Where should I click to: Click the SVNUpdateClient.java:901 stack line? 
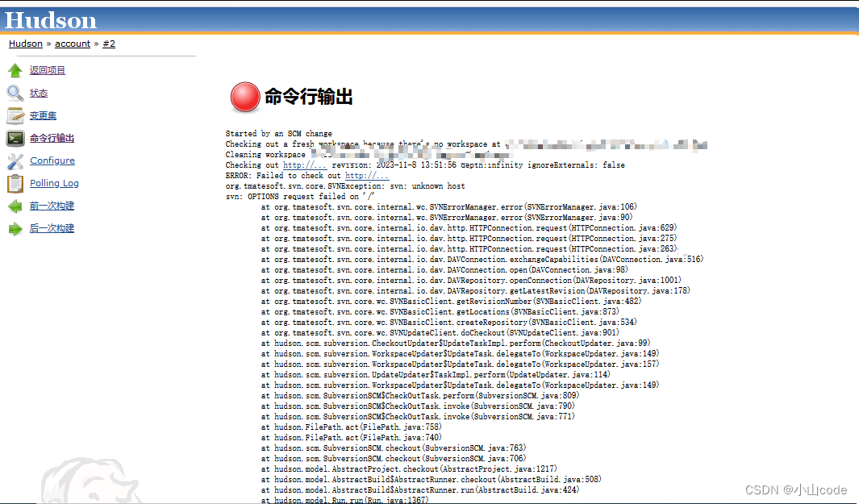point(440,332)
